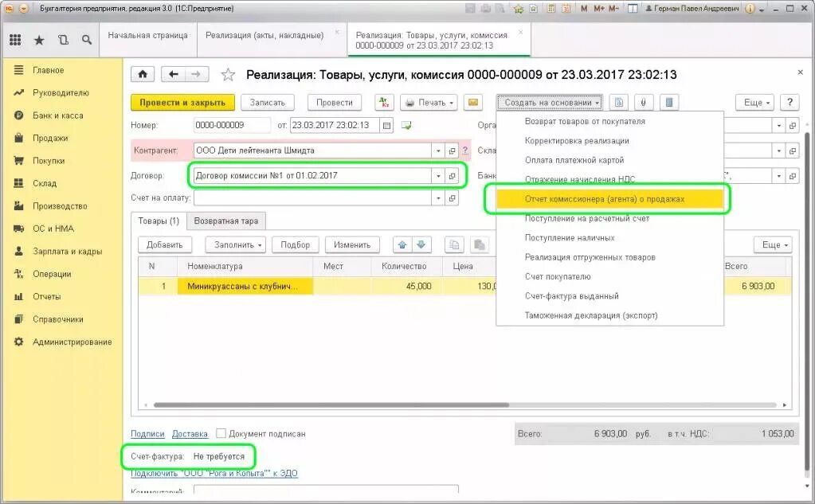The height and width of the screenshot is (504, 815).
Task: Select Таможенная декларация (экспорт)
Action: (x=591, y=315)
